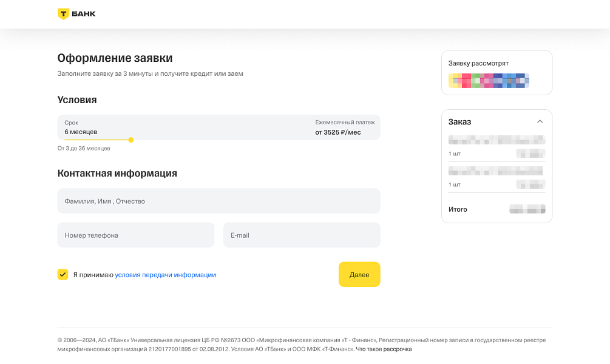Click the Итого total row label
This screenshot has width=610, height=364.
(458, 209)
